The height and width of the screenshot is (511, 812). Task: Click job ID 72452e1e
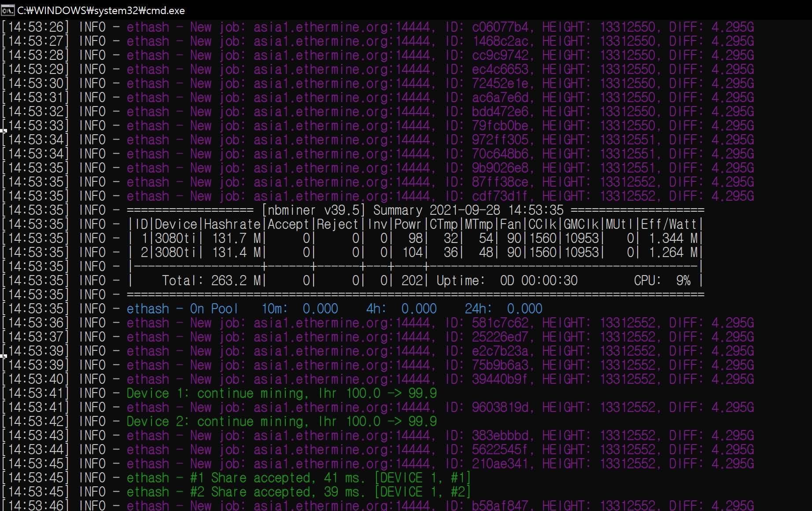click(500, 84)
